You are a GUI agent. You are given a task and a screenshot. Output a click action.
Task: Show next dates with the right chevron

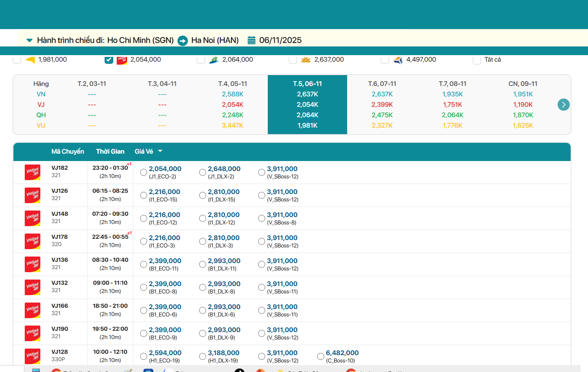(x=563, y=105)
